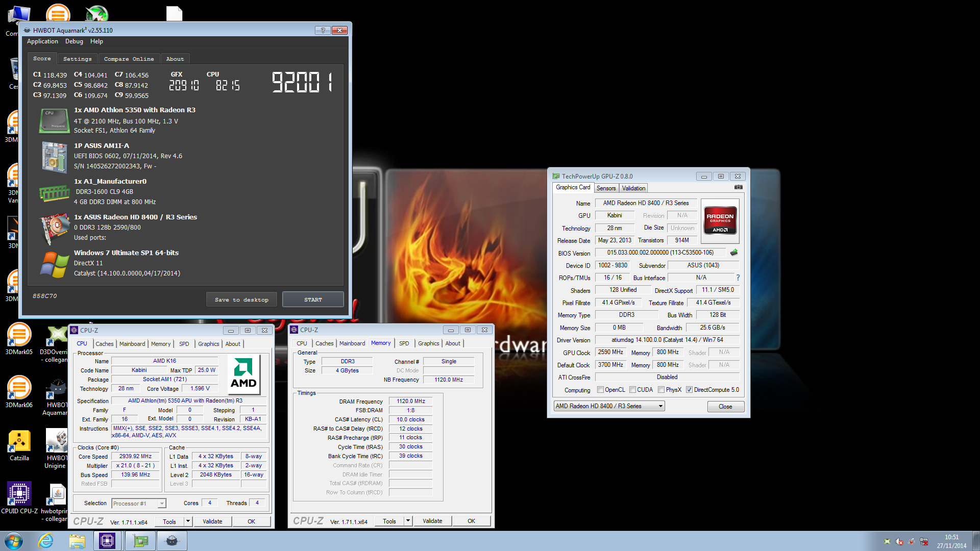
Task: Open D3DOverrider desktop shortcut
Action: pos(56,343)
